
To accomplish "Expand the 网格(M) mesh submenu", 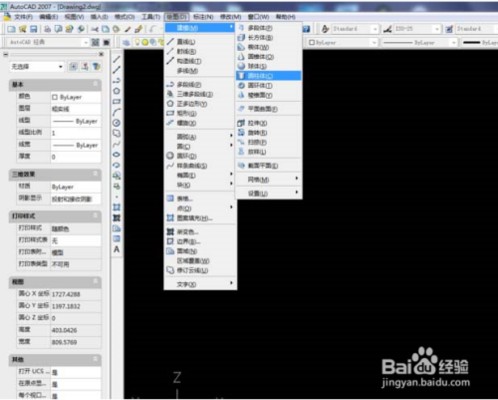I will point(269,179).
